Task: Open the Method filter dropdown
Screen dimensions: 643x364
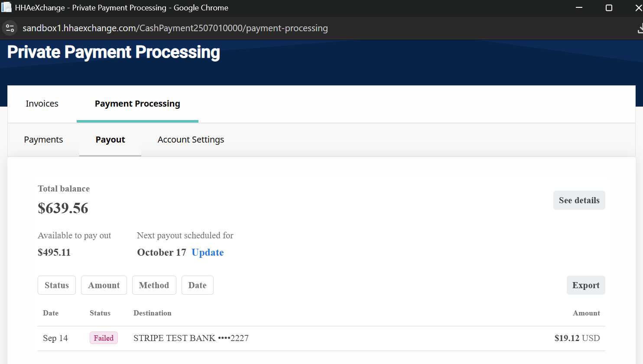Action: [x=154, y=285]
